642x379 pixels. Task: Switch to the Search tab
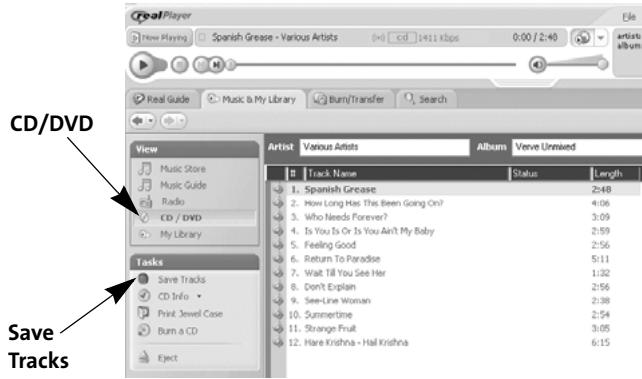[x=426, y=99]
